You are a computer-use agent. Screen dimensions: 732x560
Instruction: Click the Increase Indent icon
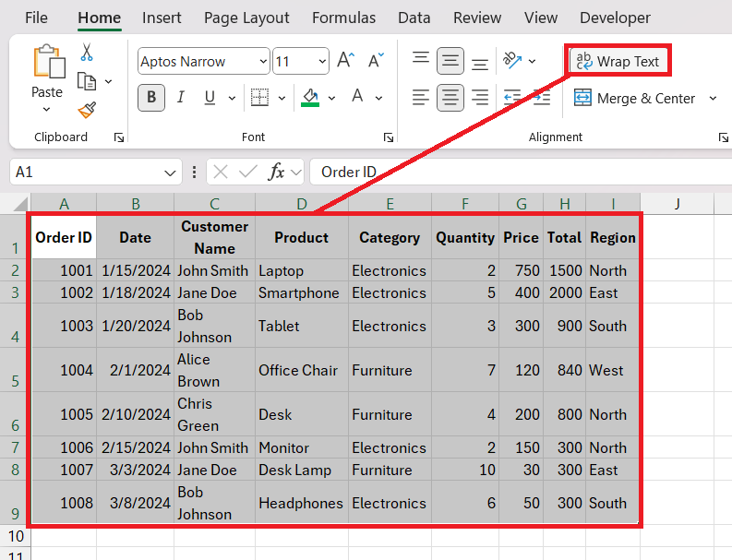point(540,98)
